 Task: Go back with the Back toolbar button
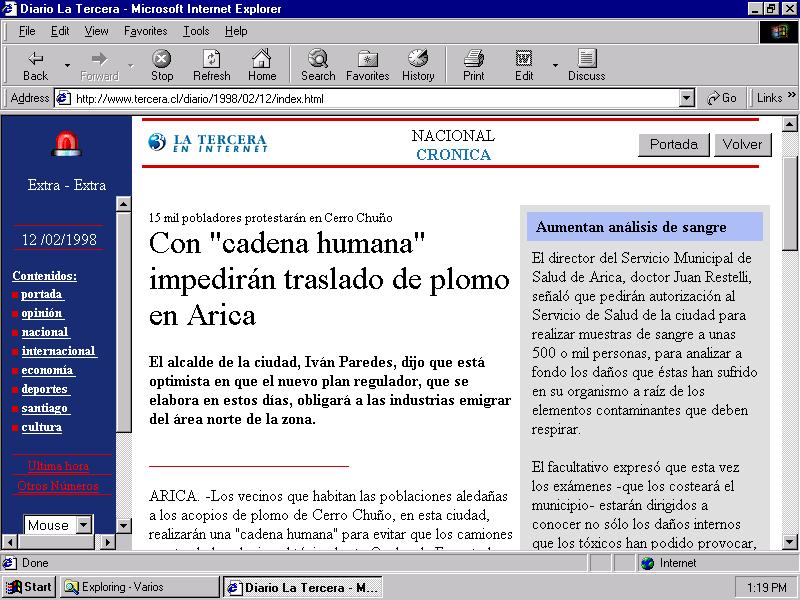(x=35, y=66)
